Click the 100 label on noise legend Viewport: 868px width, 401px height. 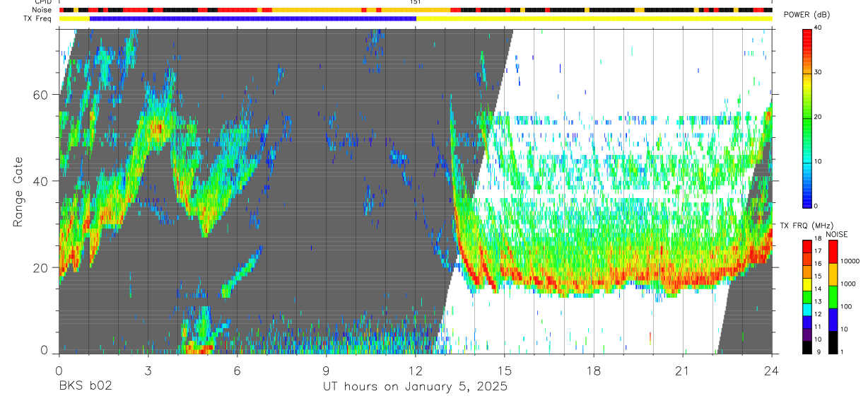[846, 307]
